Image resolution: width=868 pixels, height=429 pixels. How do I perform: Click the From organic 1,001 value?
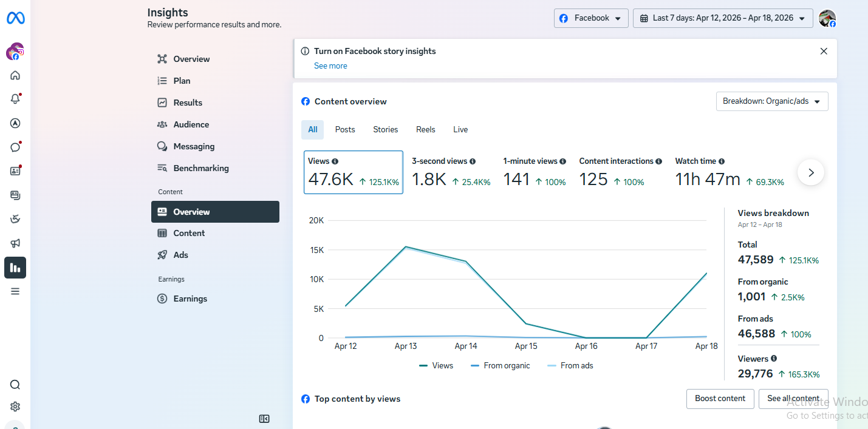point(751,297)
